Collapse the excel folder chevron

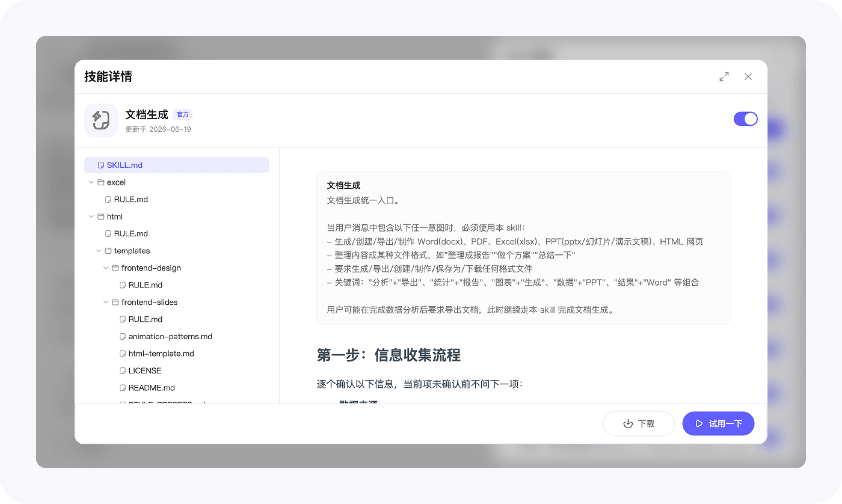(x=91, y=182)
